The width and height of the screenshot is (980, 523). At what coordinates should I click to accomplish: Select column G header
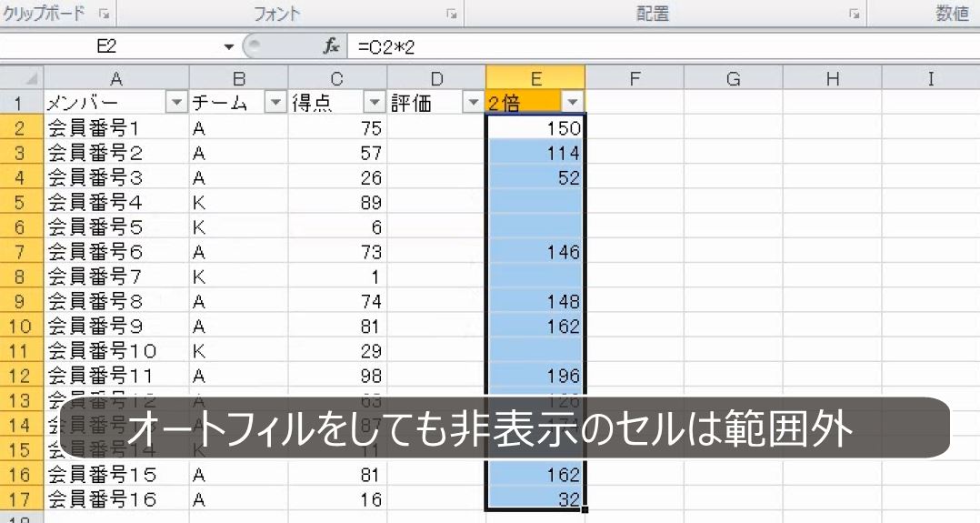pos(733,78)
